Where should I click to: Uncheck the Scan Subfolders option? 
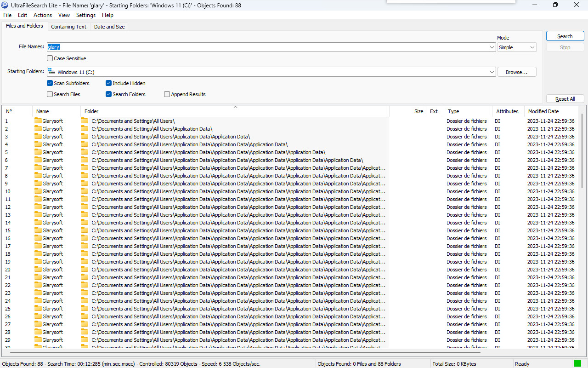[50, 83]
